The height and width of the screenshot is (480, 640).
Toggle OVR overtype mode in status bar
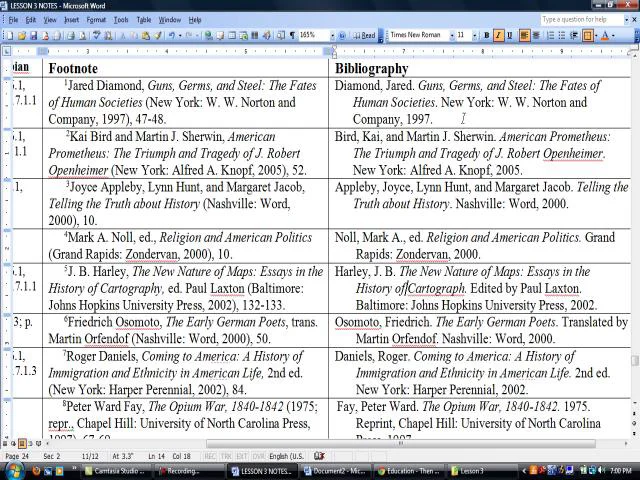(x=258, y=456)
